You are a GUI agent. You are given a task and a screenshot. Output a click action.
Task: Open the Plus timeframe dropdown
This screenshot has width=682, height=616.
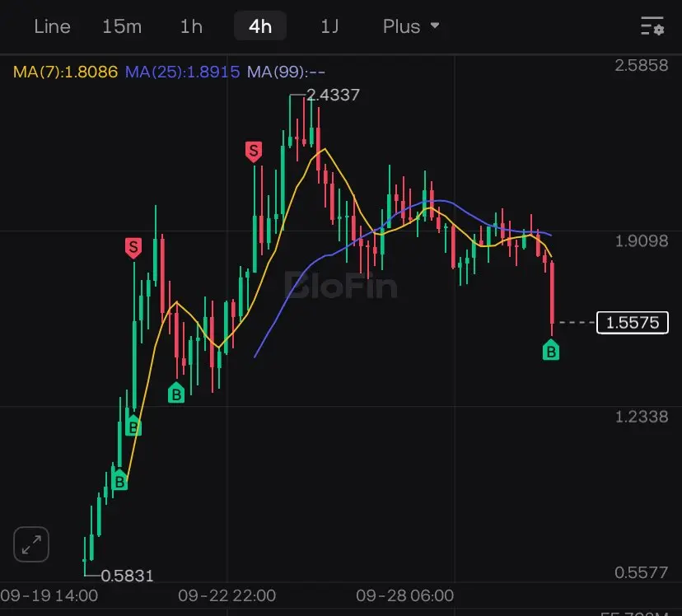coord(411,26)
